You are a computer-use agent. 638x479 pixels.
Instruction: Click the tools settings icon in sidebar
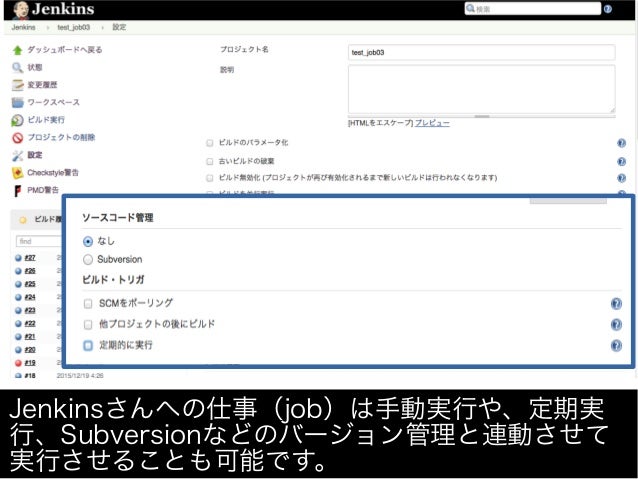[17, 155]
